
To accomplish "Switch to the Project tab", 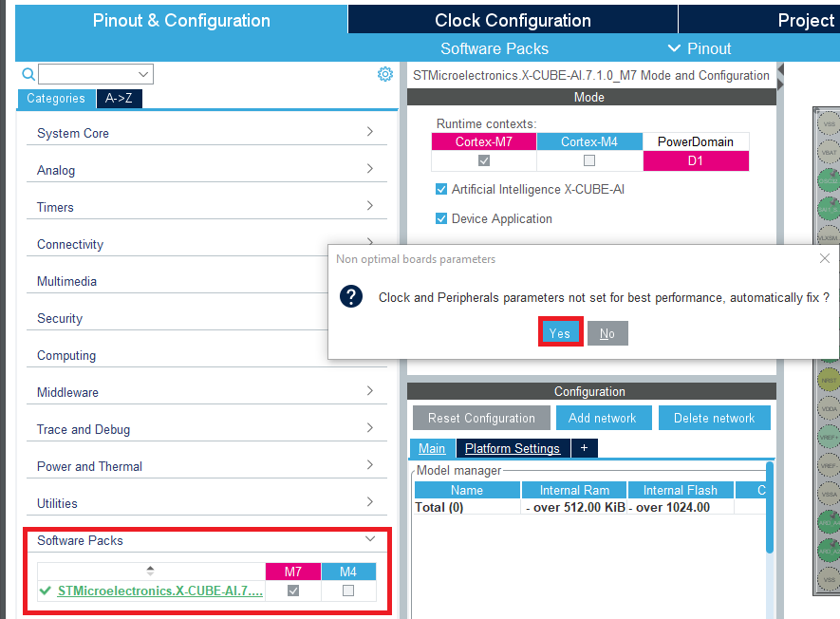I will 759,20.
